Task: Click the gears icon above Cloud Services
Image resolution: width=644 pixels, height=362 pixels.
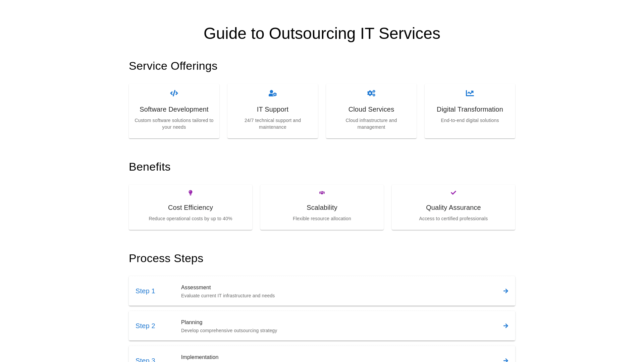Action: click(371, 93)
